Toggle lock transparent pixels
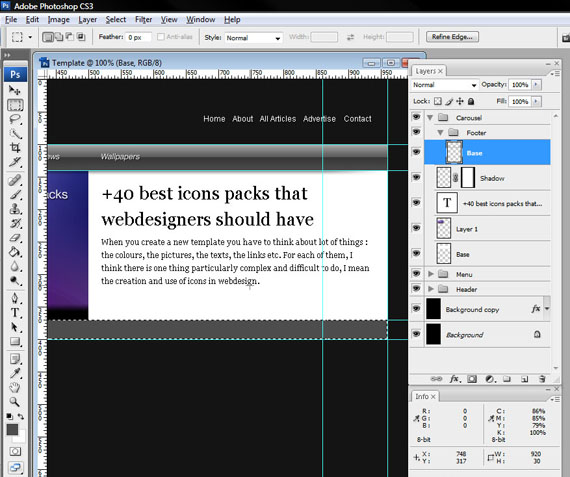Image resolution: width=570 pixels, height=477 pixels. click(x=438, y=101)
